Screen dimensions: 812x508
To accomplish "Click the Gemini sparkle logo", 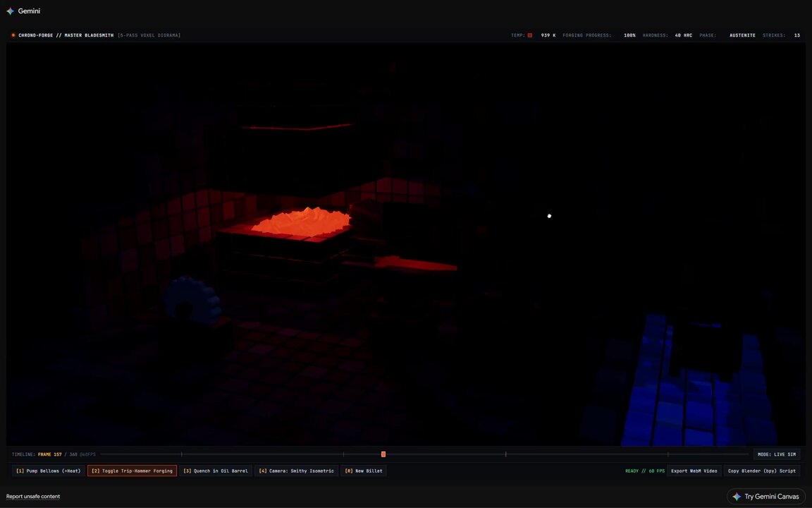I will coord(11,11).
